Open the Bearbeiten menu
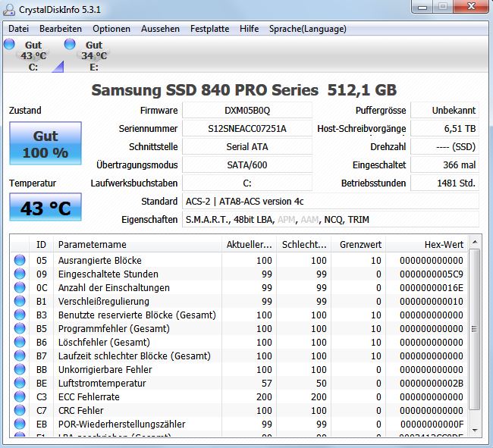 (x=61, y=29)
